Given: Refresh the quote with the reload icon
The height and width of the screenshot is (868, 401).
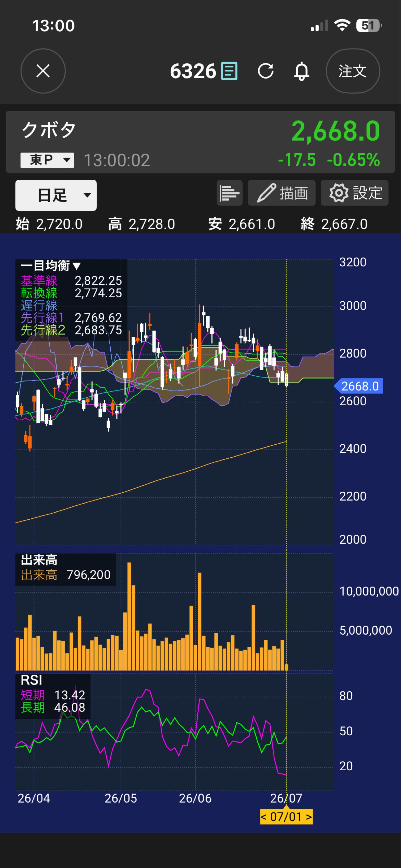Looking at the screenshot, I should (x=266, y=71).
